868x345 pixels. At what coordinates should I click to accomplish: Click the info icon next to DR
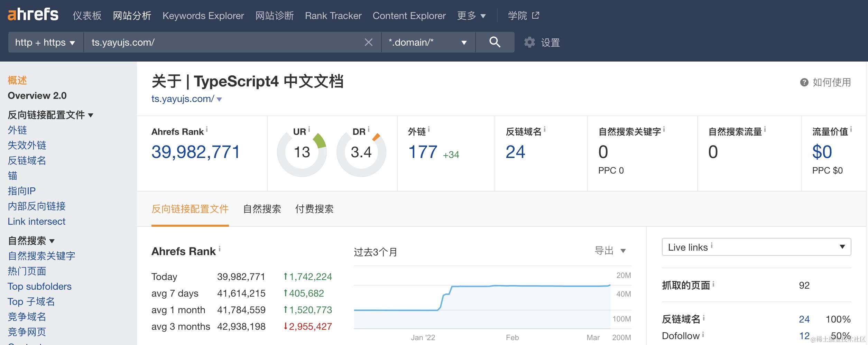pos(369,129)
